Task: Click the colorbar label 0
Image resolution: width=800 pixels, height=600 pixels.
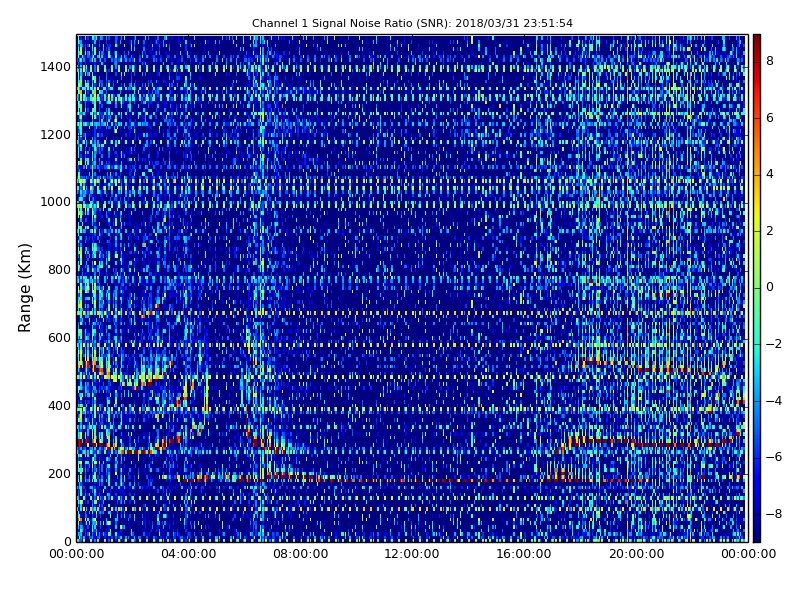Action: [x=770, y=287]
